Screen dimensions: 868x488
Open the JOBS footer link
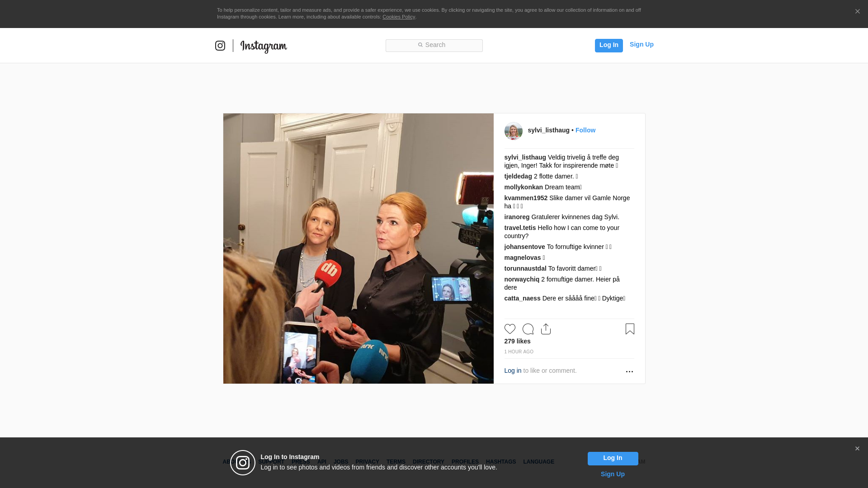[x=341, y=462]
